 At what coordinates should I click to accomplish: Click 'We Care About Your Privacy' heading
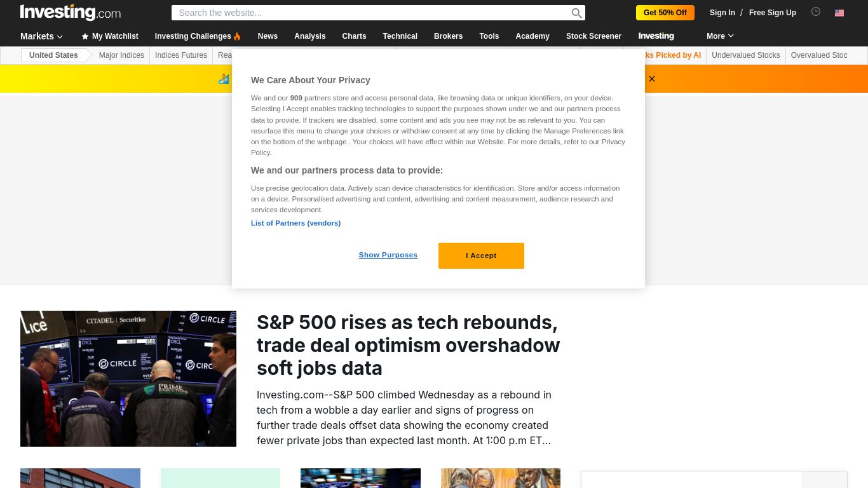coord(310,80)
